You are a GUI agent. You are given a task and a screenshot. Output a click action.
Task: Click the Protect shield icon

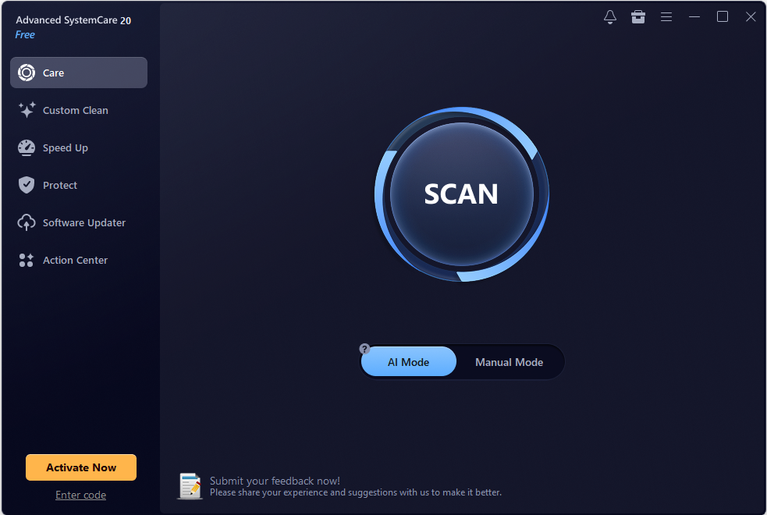click(26, 185)
